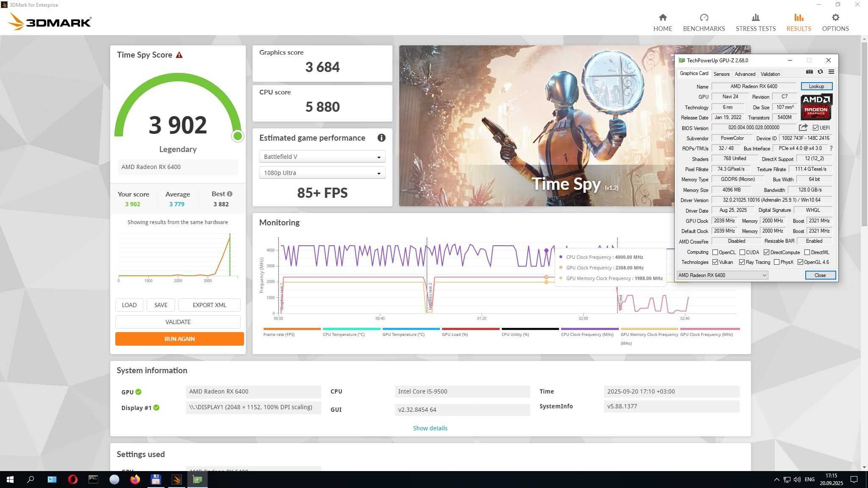Click the AMD Radeon logo in GPU-Z

[x=816, y=107]
